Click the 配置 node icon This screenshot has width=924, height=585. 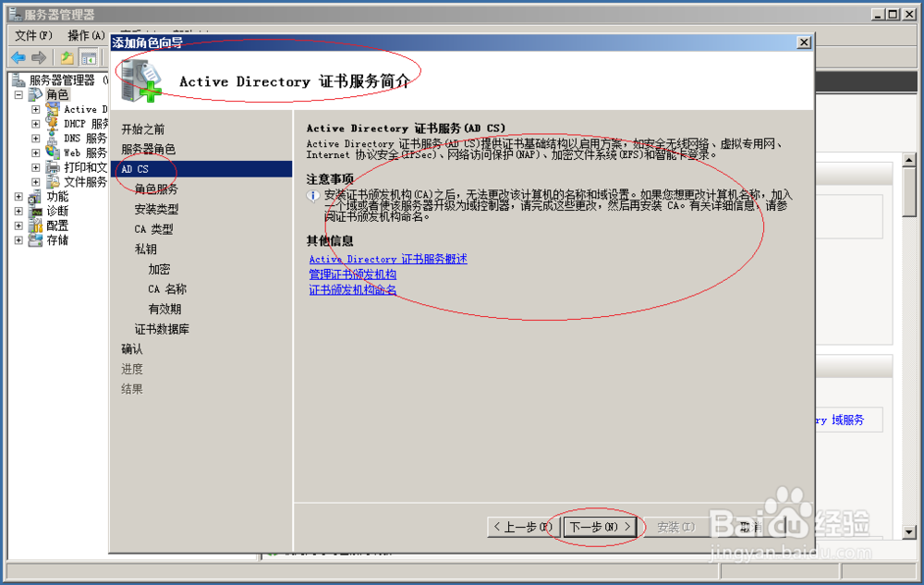click(35, 225)
